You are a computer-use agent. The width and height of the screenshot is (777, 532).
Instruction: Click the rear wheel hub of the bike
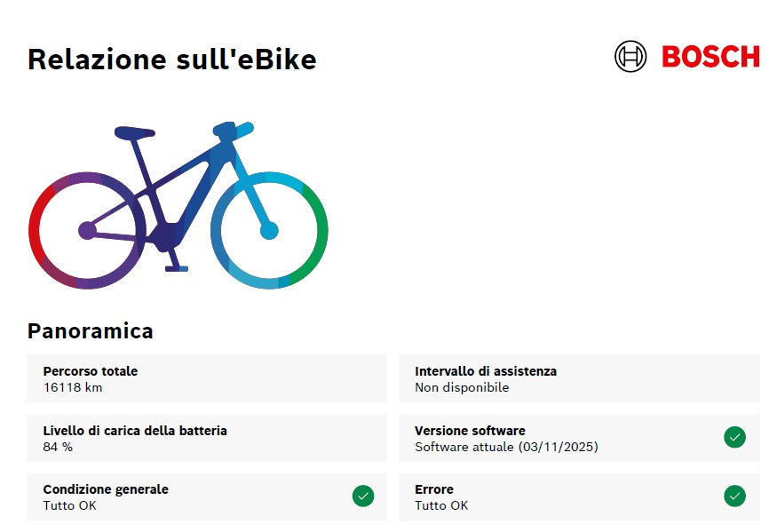pyautogui.click(x=87, y=231)
